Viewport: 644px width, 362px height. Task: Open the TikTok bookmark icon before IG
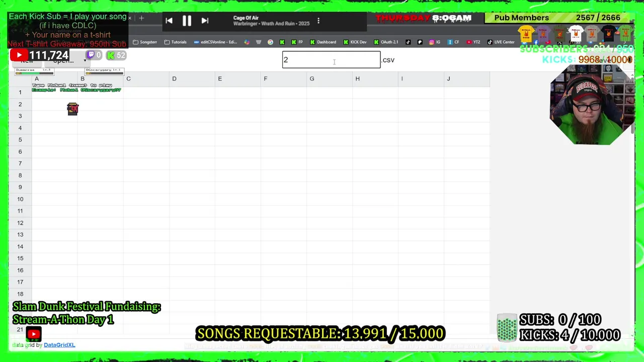pyautogui.click(x=408, y=42)
